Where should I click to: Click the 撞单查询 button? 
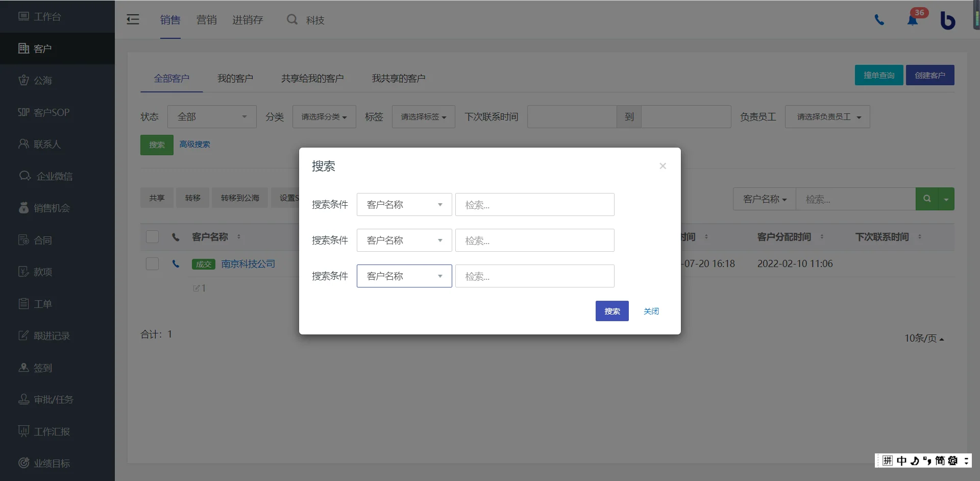click(879, 75)
